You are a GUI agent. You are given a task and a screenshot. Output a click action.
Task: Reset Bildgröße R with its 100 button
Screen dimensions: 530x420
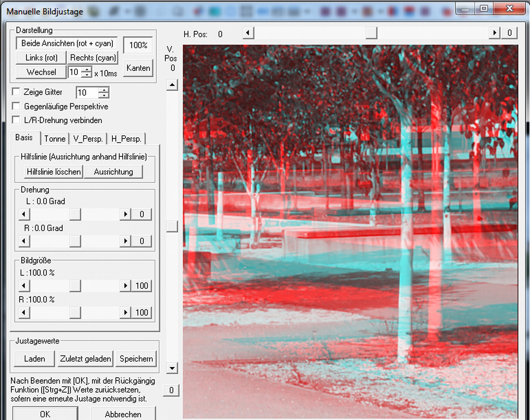click(x=142, y=313)
